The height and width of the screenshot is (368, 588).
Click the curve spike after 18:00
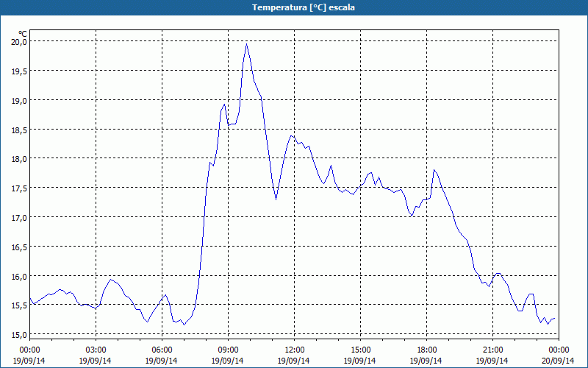[434, 171]
